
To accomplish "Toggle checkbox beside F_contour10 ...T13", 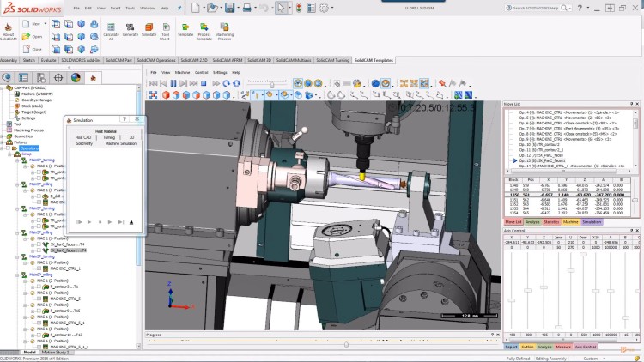I will 39,335.
